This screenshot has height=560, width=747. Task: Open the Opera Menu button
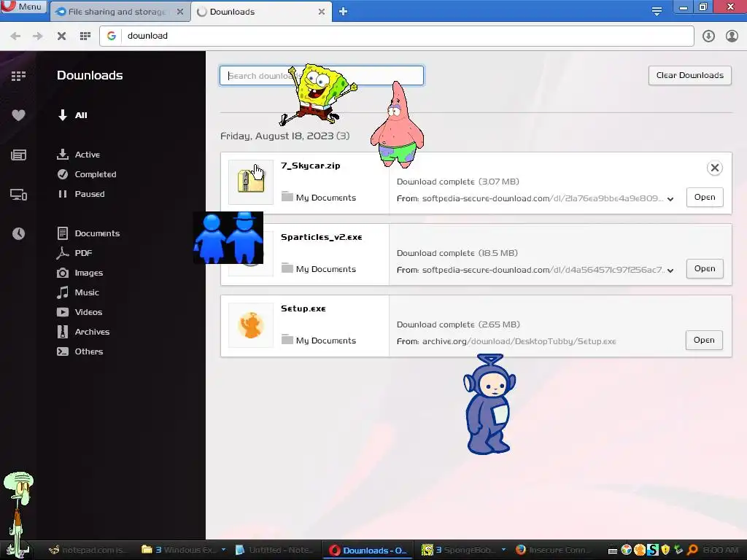click(23, 7)
